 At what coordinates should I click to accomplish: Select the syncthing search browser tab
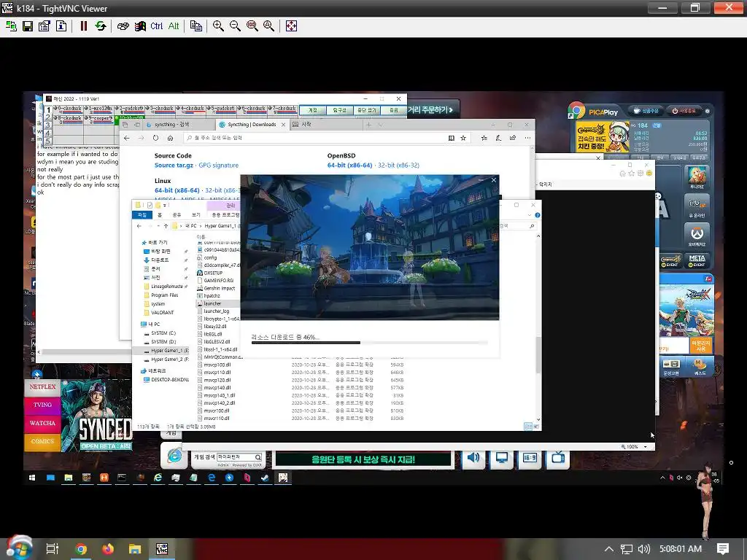[179, 124]
